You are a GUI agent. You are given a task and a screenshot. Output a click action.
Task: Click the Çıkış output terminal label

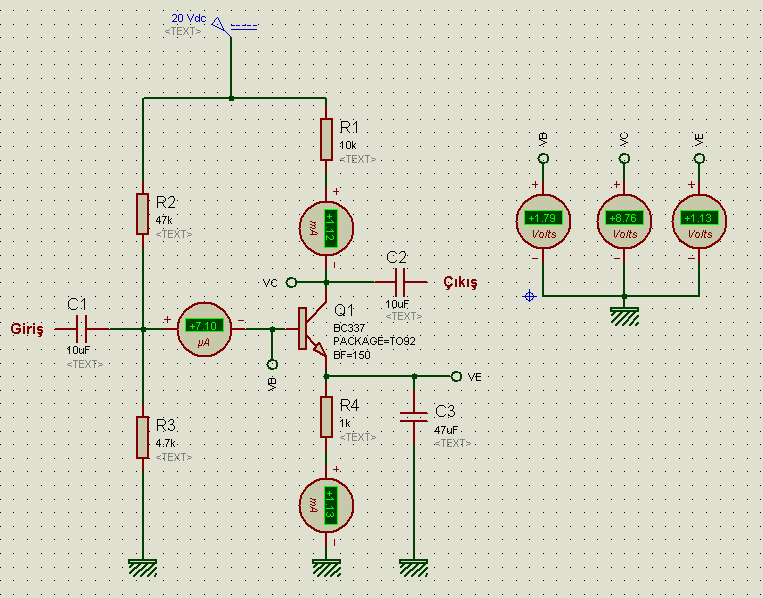[460, 283]
